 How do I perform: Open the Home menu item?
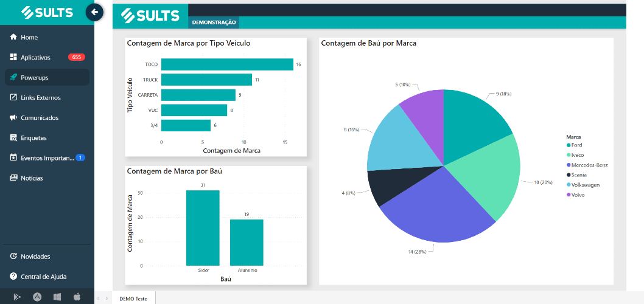(x=47, y=37)
